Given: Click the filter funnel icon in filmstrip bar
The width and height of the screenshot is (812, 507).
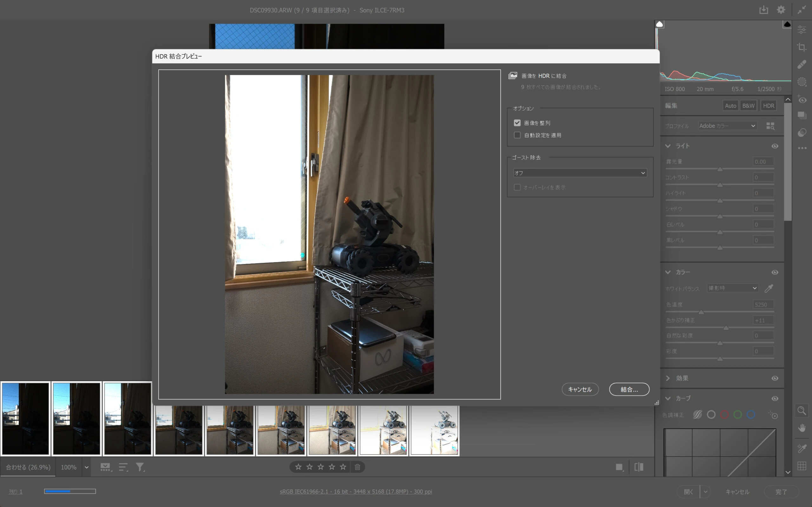Looking at the screenshot, I should [x=140, y=467].
